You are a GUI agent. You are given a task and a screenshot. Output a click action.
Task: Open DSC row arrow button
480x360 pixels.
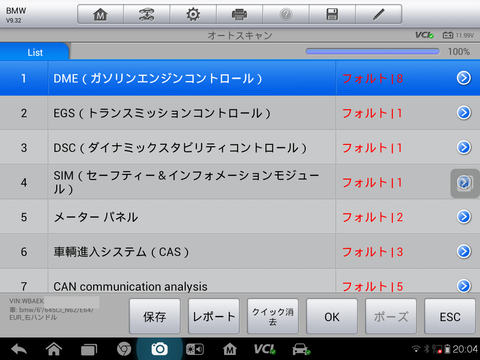coord(464,147)
